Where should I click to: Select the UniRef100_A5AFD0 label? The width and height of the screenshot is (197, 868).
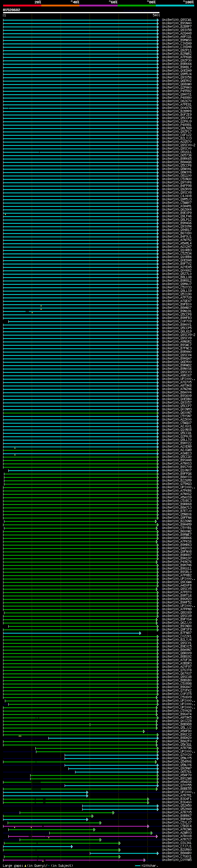[177, 731]
